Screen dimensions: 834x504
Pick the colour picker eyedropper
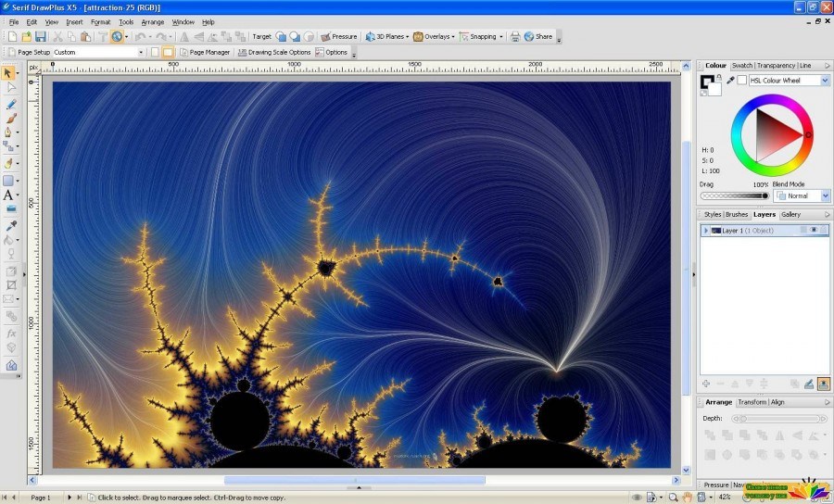pos(730,81)
